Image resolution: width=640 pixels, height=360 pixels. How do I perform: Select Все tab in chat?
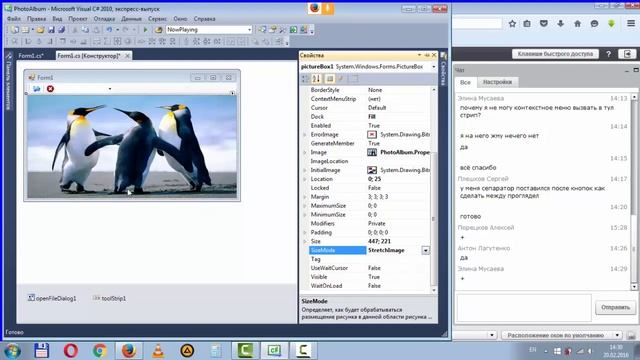465,82
